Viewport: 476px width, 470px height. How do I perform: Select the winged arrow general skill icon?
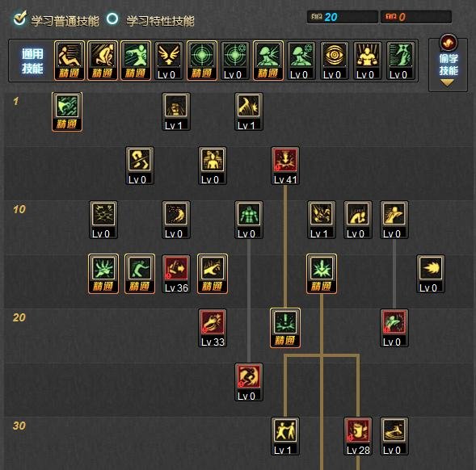click(x=168, y=61)
